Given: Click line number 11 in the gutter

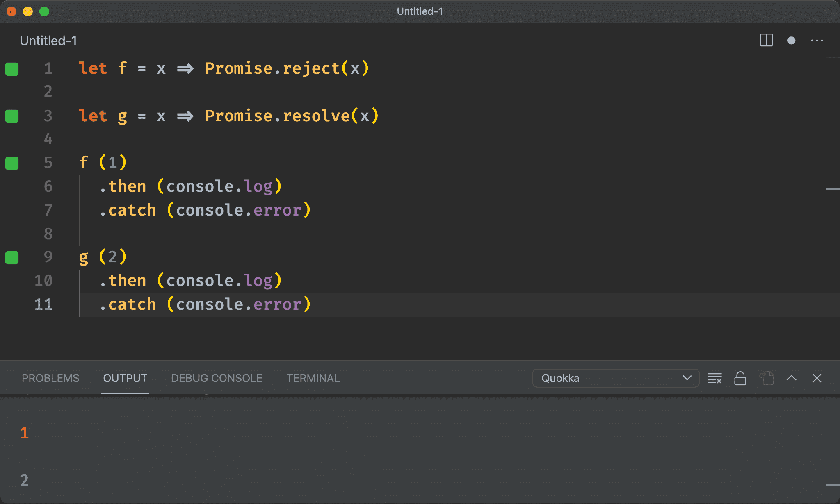Looking at the screenshot, I should point(43,304).
